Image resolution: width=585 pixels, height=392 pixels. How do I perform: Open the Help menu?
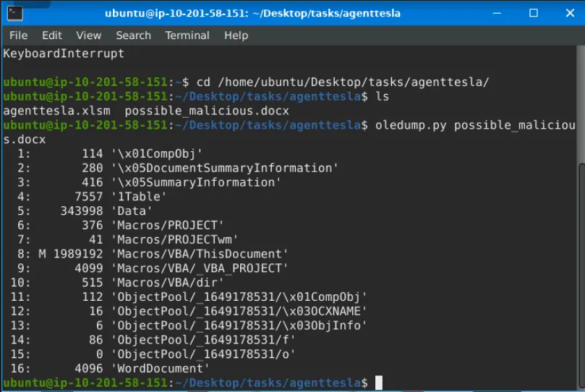236,35
